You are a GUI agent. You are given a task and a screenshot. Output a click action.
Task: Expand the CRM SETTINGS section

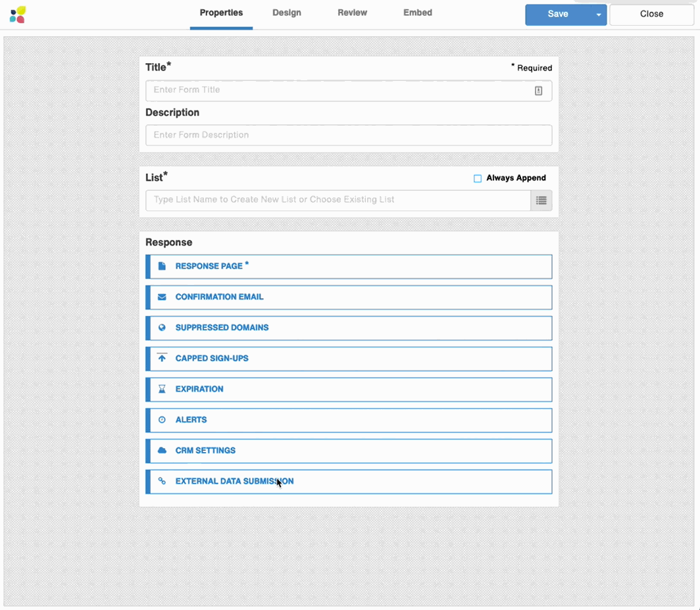[349, 451]
